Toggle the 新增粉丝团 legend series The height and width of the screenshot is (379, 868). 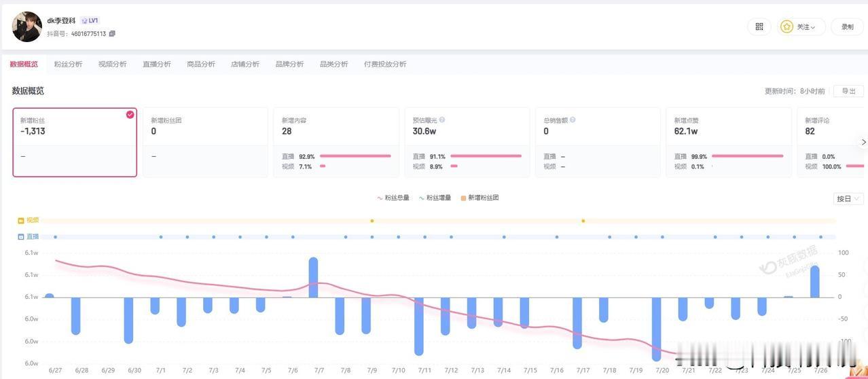click(480, 198)
